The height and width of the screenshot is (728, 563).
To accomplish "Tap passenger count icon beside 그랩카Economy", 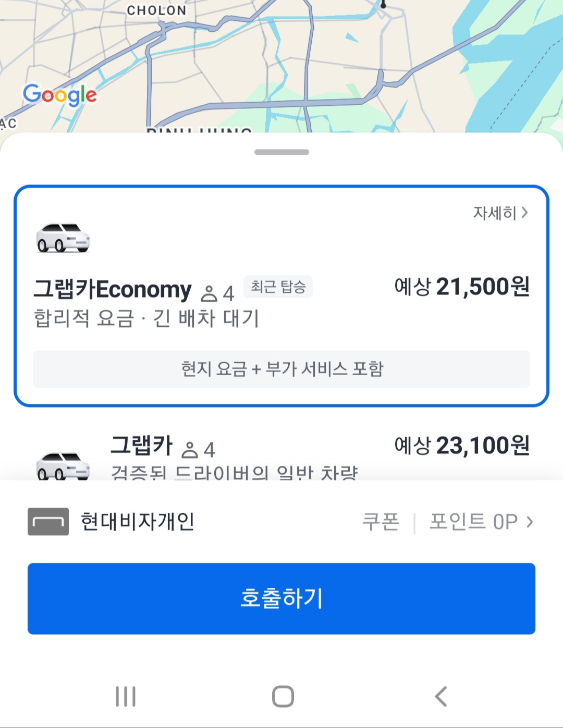I will tap(209, 293).
